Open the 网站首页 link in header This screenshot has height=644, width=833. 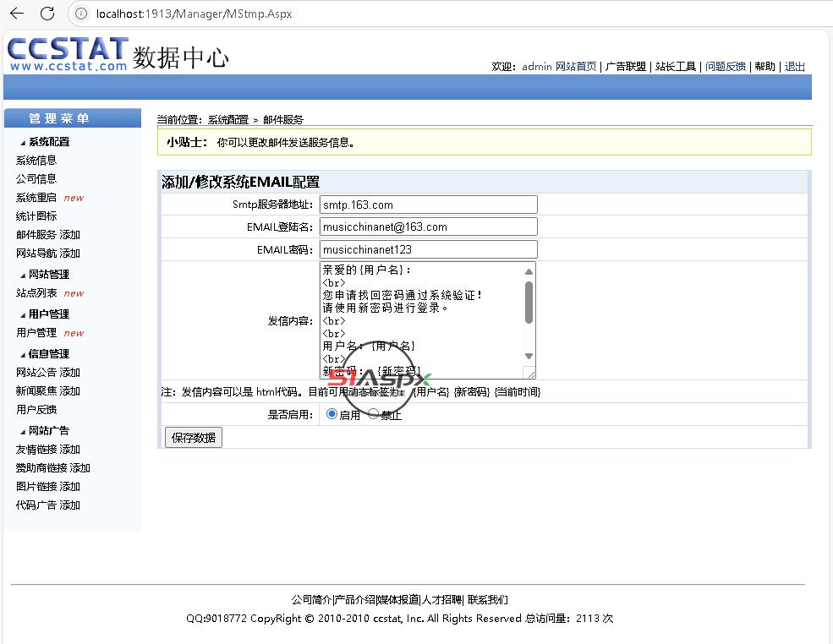(x=576, y=67)
